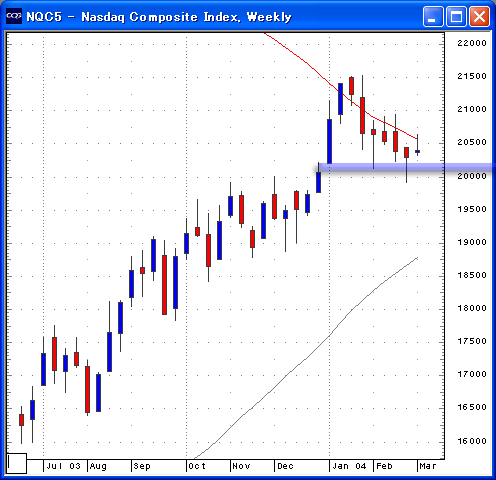This screenshot has width=496, height=480.
Task: Click the 19000 price axis label
Action: tap(472, 242)
